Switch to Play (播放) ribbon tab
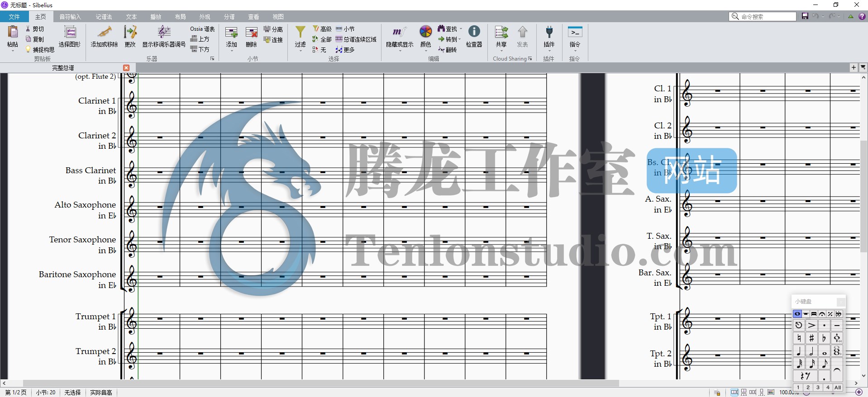868x397 pixels. pos(156,17)
